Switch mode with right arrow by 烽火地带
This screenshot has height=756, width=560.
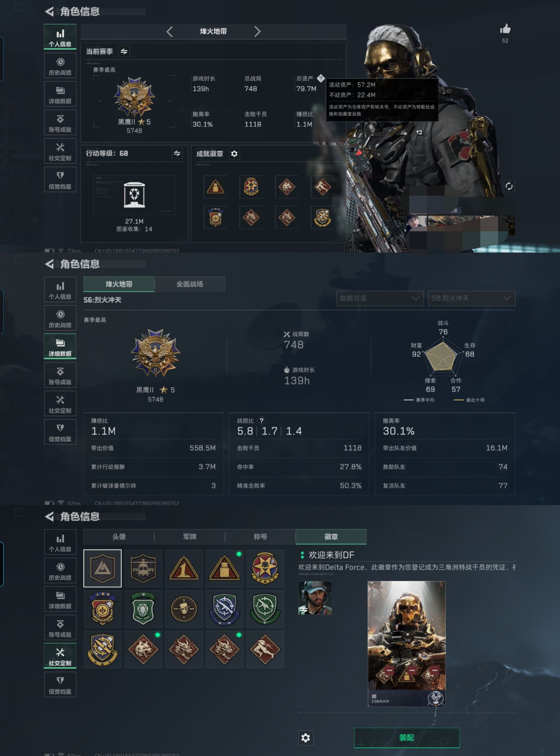257,31
